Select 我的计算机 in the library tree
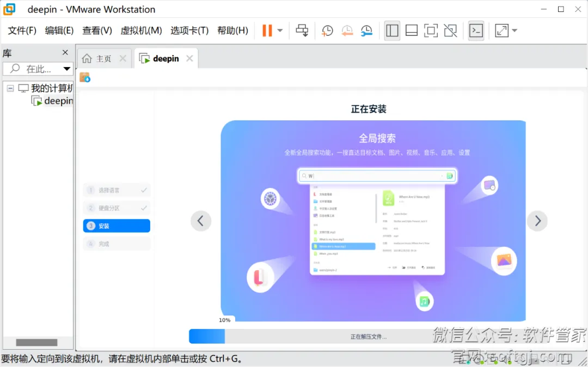 pyautogui.click(x=52, y=88)
